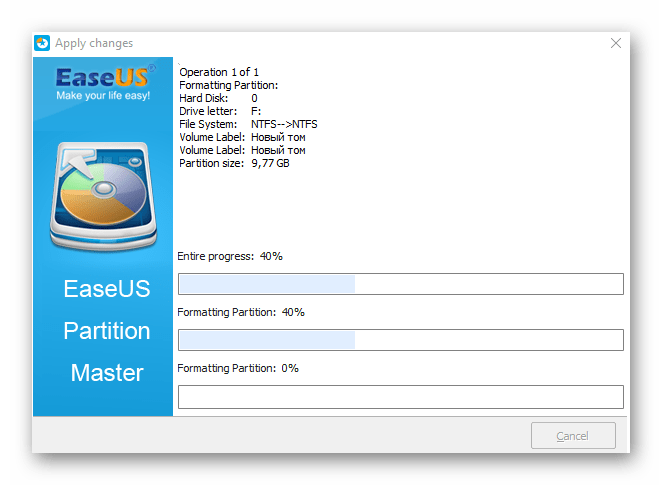Click the EaseUS logo in the sidebar
This screenshot has height=485, width=662.
click(105, 77)
